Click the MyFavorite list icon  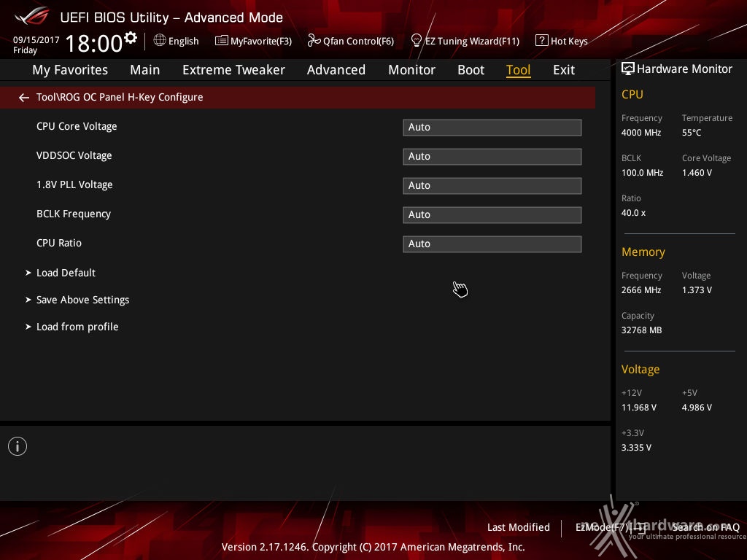tap(222, 41)
